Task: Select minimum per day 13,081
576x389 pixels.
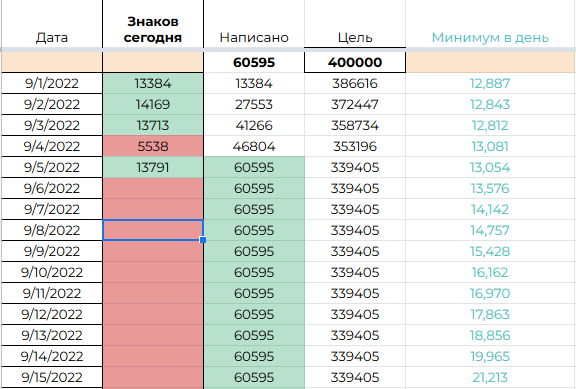Action: 490,146
